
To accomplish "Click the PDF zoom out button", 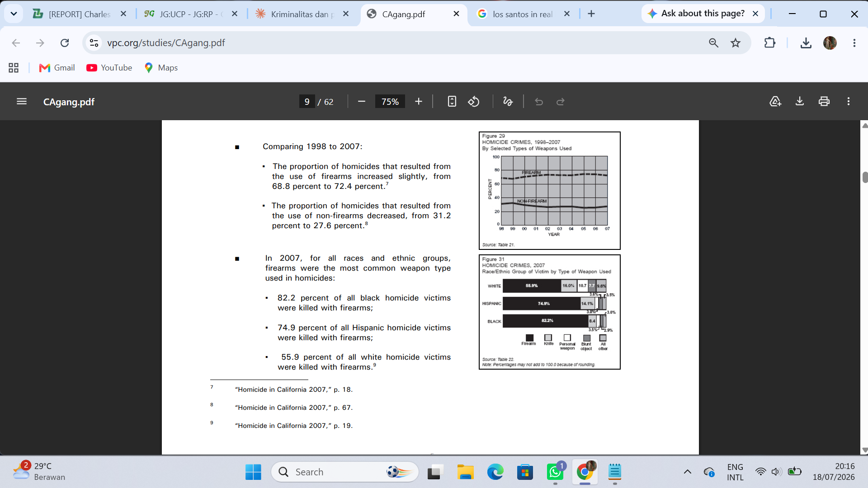I will 361,102.
